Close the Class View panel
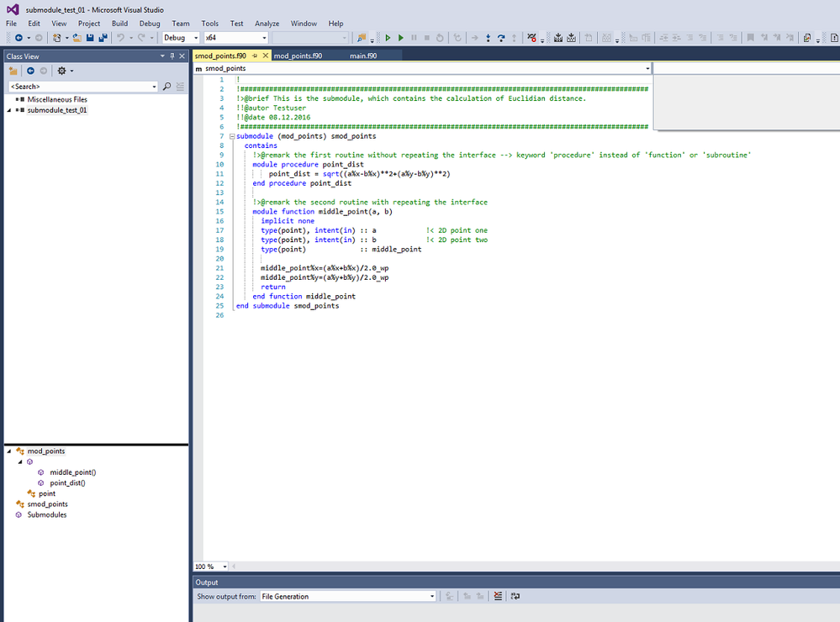840x622 pixels. point(182,55)
